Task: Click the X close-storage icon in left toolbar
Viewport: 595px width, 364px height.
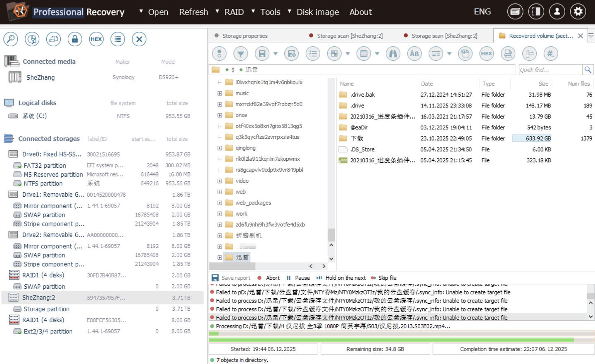Action: pyautogui.click(x=139, y=39)
